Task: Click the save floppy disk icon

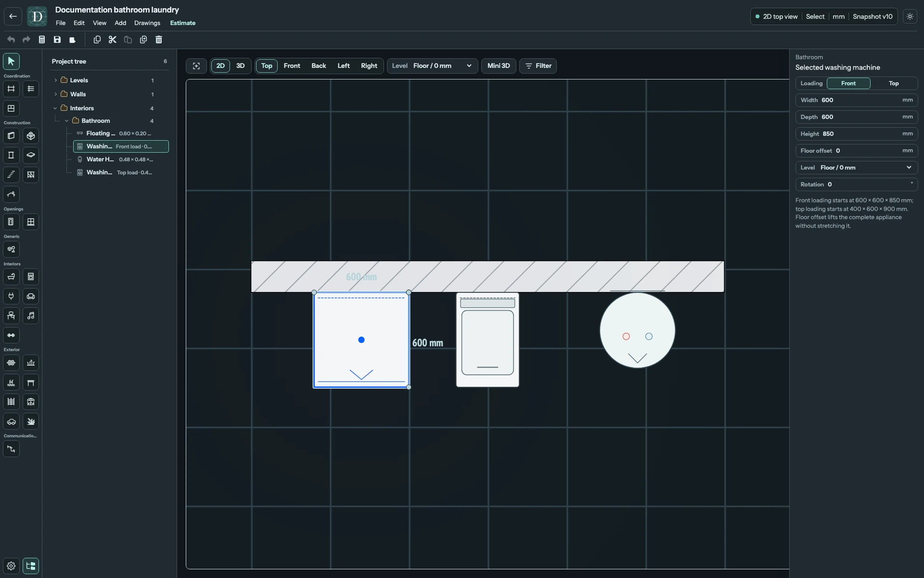Action: (57, 39)
